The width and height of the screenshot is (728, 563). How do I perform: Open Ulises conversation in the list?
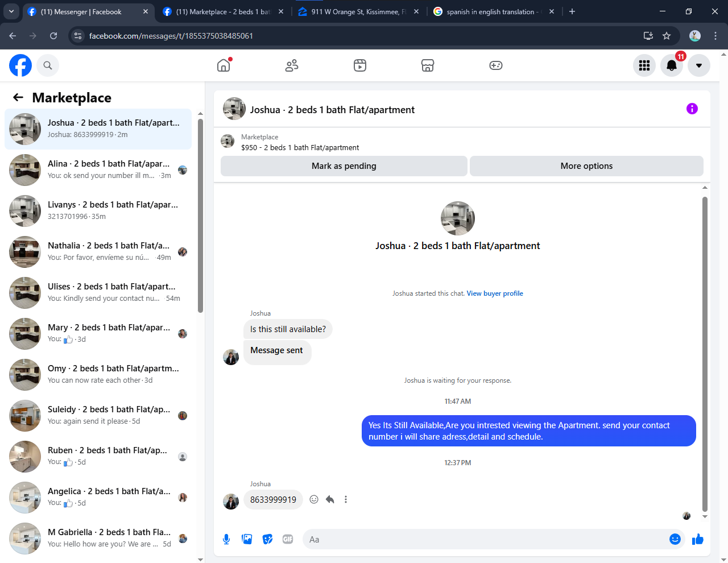coord(98,293)
